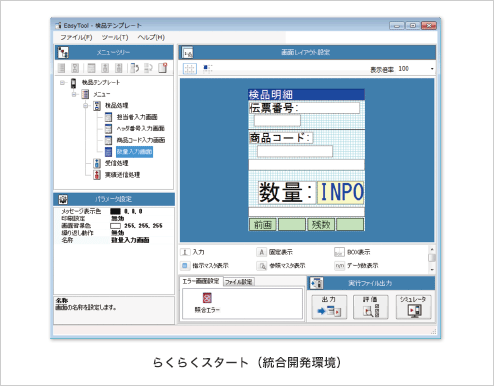The height and width of the screenshot is (386, 494).
Task: Select the 入力 component in the palette
Action: pyautogui.click(x=193, y=252)
